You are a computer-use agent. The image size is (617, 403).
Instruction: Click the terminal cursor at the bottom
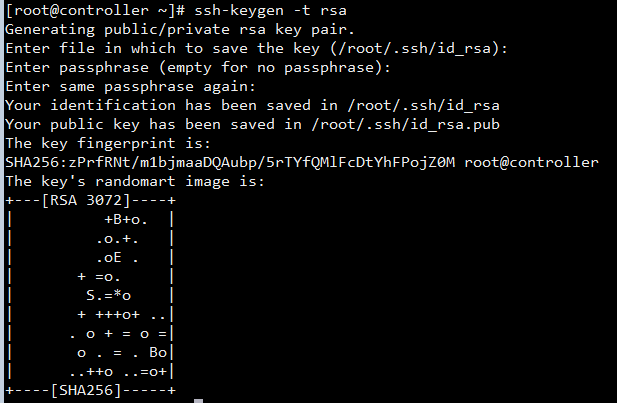(199, 401)
